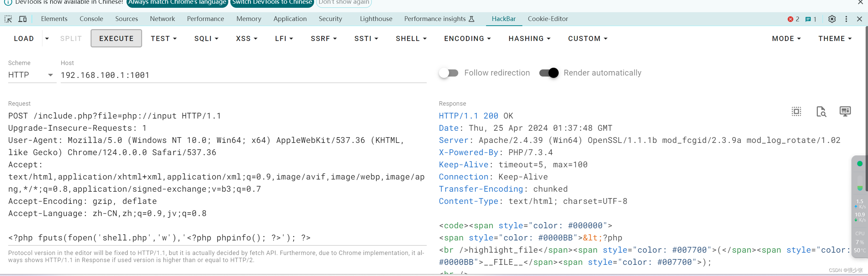Click Always match Chrome's language button
Image resolution: width=868 pixels, height=276 pixels.
(x=177, y=3)
